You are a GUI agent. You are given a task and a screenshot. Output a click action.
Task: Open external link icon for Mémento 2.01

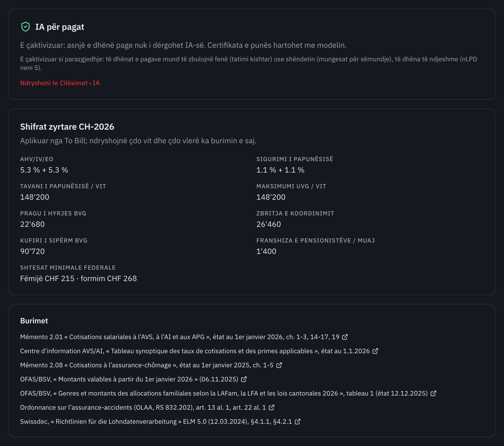coord(345,337)
